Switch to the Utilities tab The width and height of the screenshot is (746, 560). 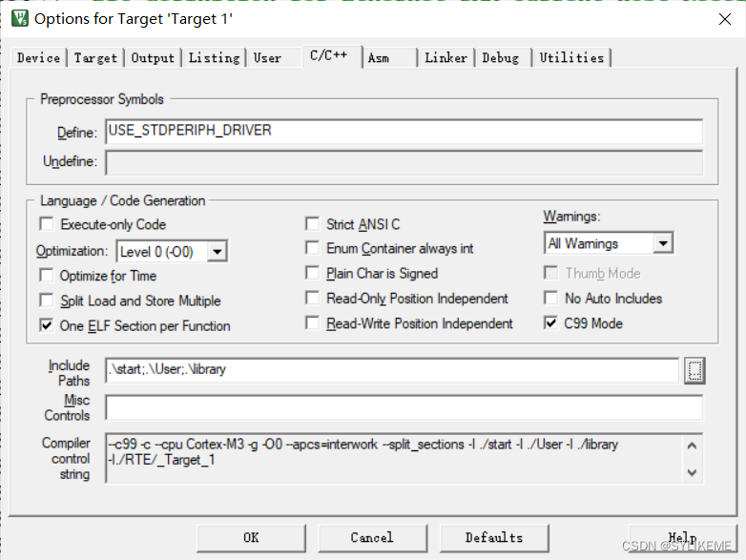tap(571, 58)
